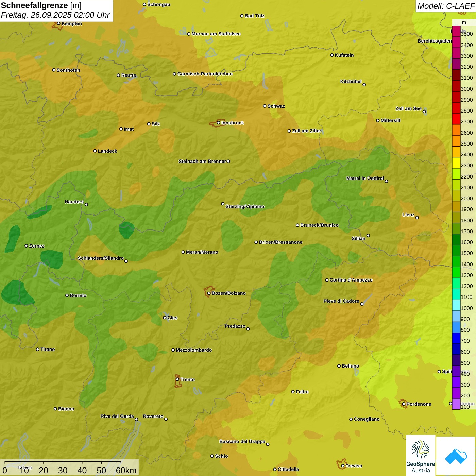476x476 pixels.
Task: Click the Kufstein marker dot
Action: click(x=332, y=55)
